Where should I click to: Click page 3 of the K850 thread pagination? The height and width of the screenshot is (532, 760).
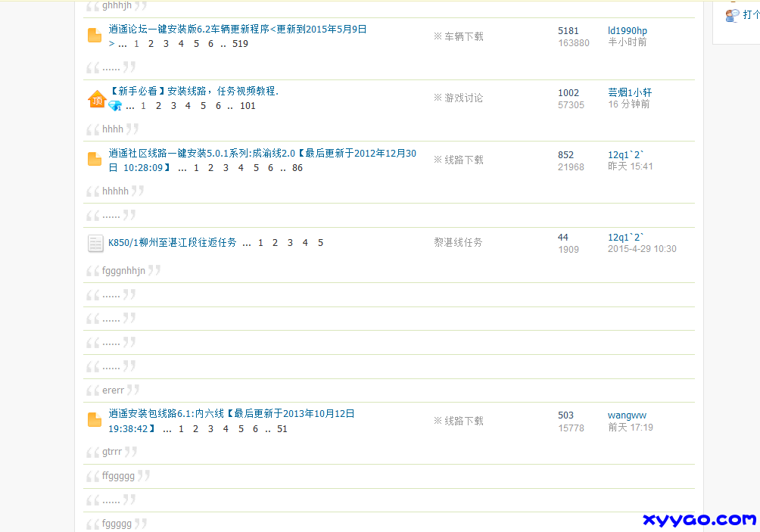pos(290,242)
